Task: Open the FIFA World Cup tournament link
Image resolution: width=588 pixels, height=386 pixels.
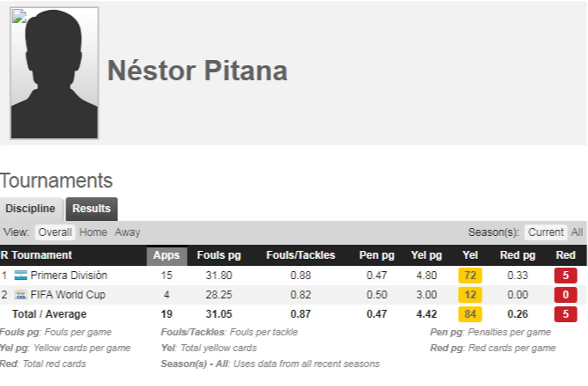Action: (x=68, y=295)
